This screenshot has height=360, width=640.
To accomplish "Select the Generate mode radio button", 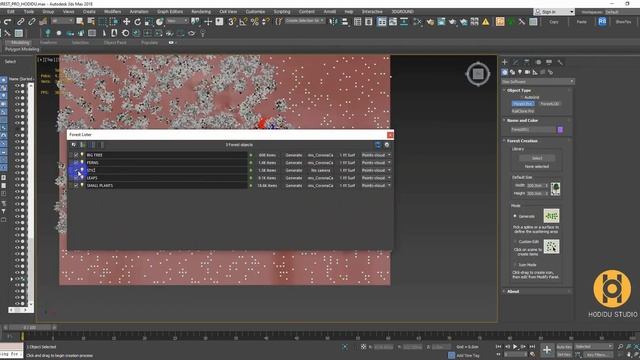I will 515,216.
